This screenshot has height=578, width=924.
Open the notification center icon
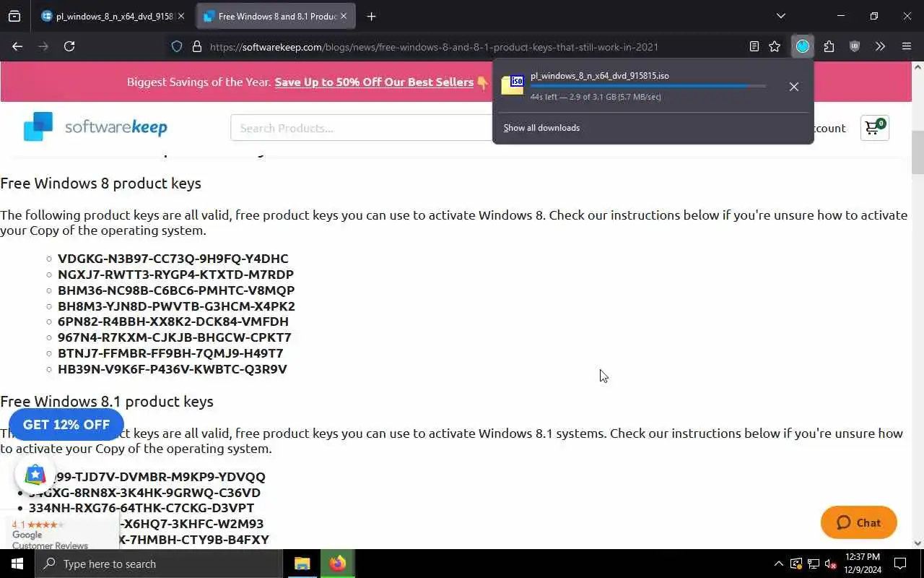pos(900,564)
